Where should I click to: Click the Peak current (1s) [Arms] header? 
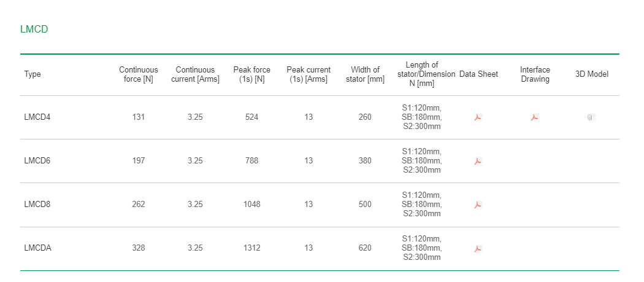(x=309, y=74)
